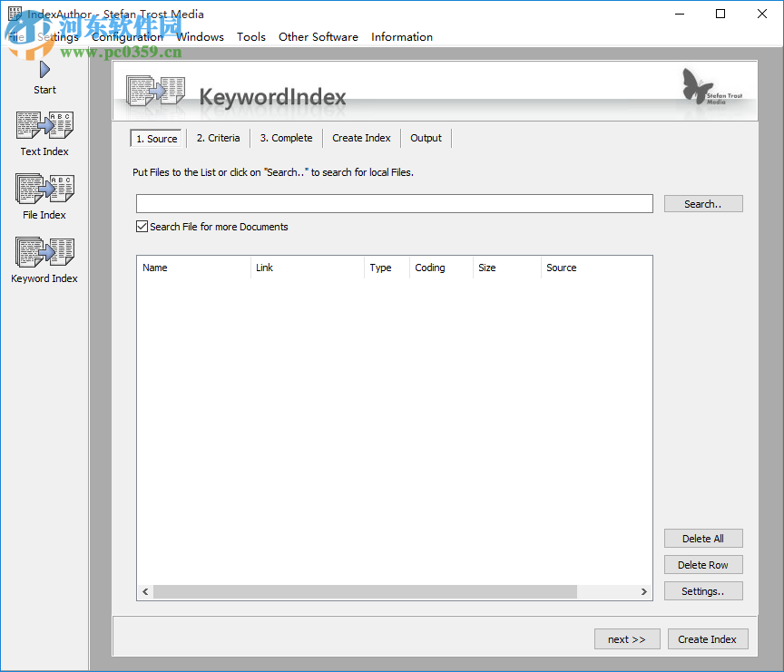This screenshot has height=672, width=784.
Task: Open Settings.. below the file list
Action: pos(703,590)
